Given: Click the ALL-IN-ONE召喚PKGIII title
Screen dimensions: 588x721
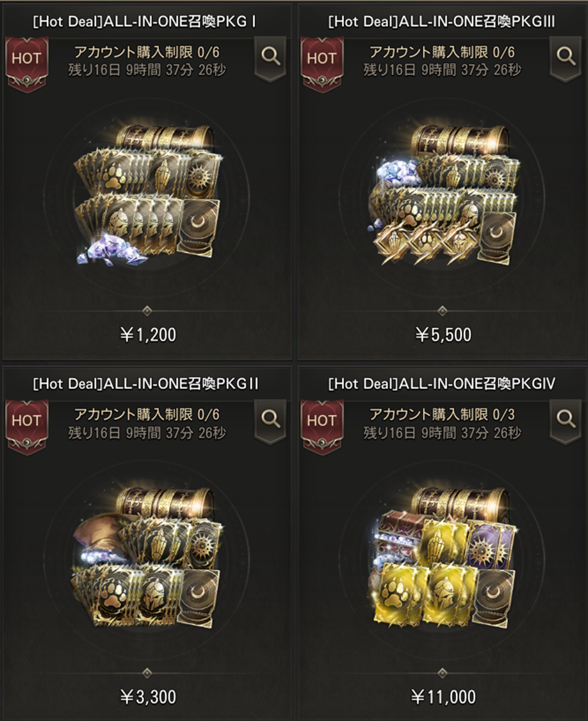Looking at the screenshot, I should pyautogui.click(x=441, y=22).
